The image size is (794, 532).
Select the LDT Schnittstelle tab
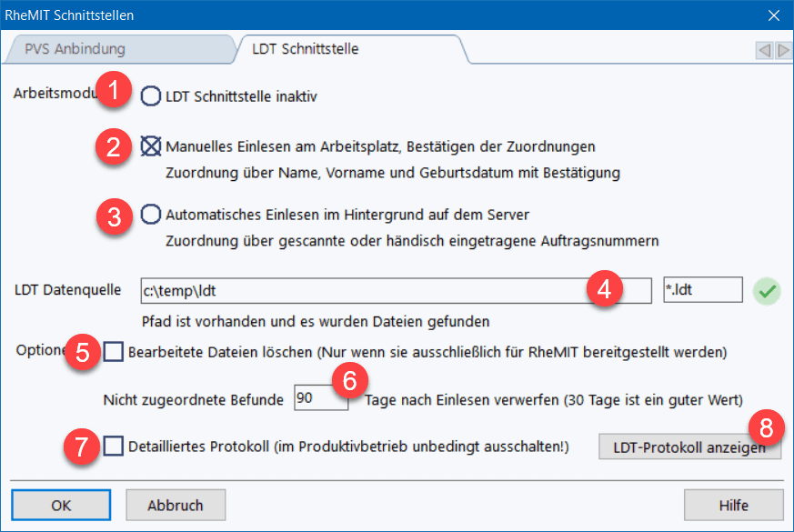click(x=305, y=49)
